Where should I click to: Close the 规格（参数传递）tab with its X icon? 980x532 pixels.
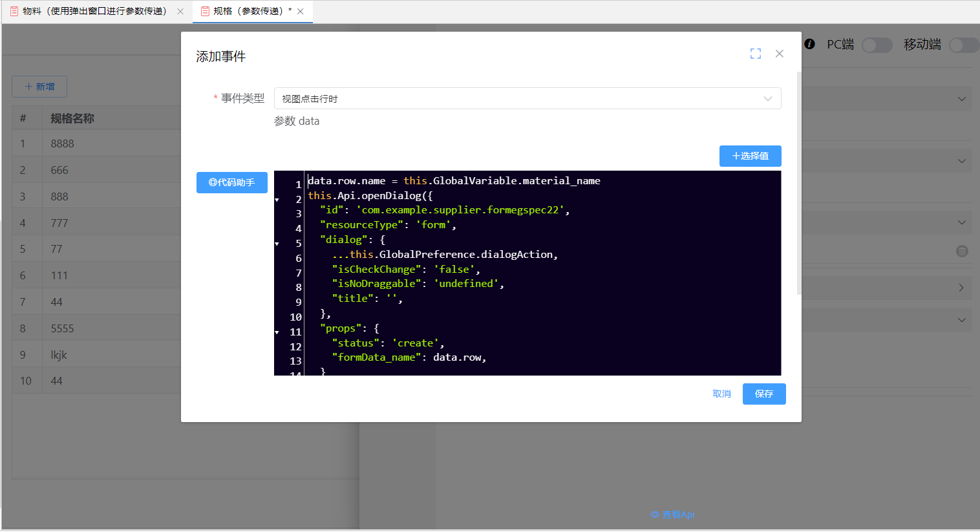[301, 12]
